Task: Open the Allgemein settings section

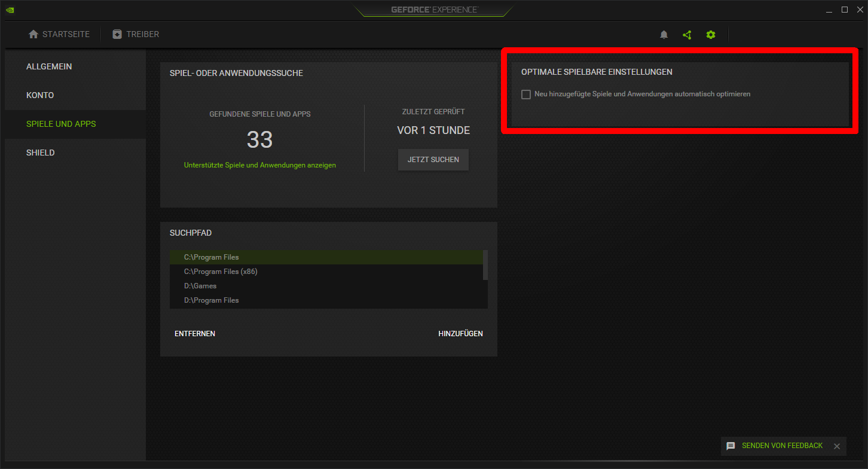Action: point(75,66)
